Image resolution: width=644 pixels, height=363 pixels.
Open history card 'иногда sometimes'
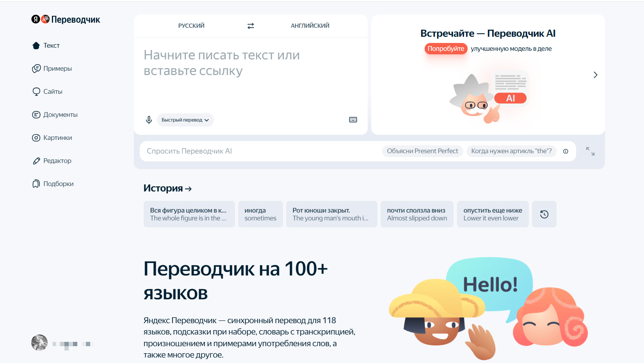click(x=260, y=214)
